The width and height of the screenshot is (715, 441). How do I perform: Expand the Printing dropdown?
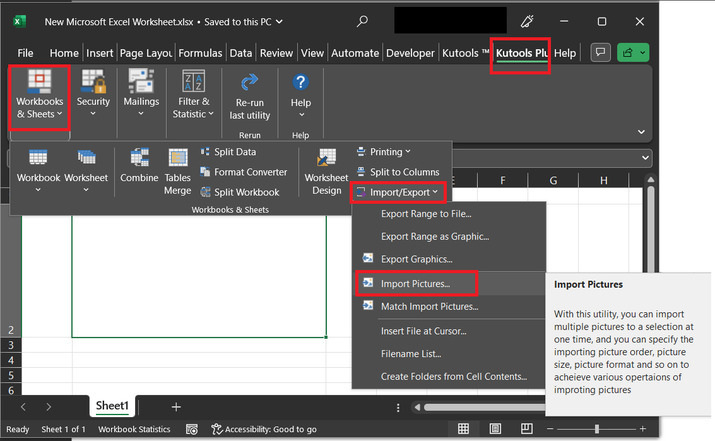click(x=384, y=152)
